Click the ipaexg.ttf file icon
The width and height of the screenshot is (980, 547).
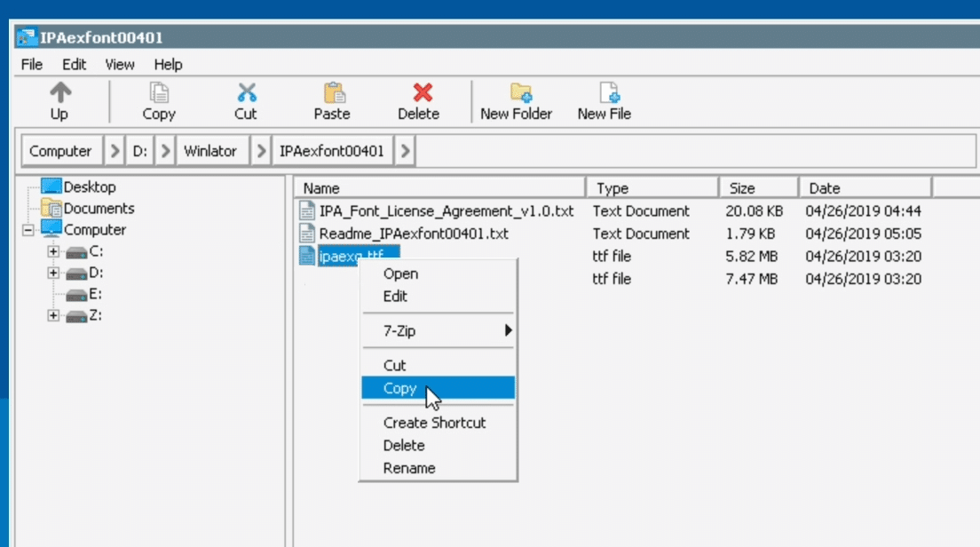pos(307,256)
